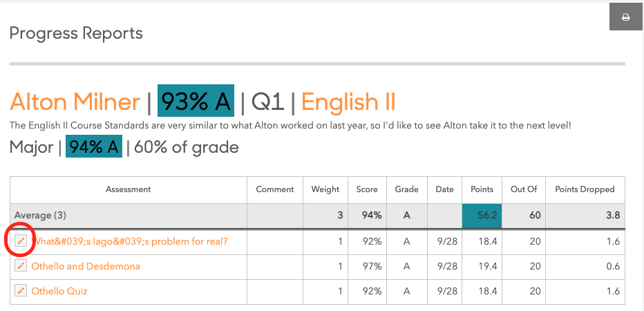Click the Date column header

(445, 189)
